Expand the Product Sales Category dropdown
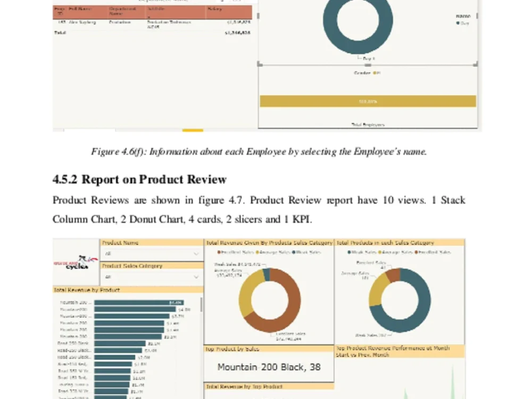 (x=196, y=277)
